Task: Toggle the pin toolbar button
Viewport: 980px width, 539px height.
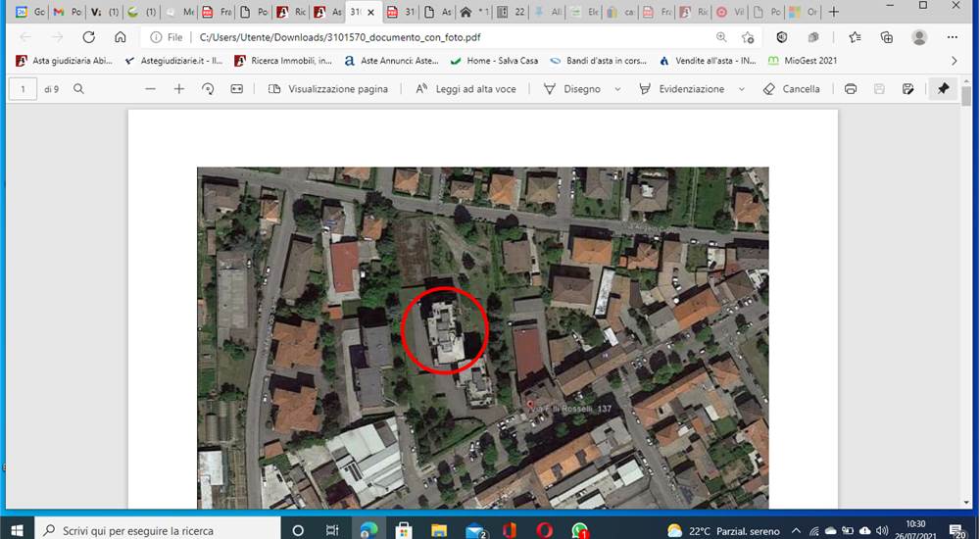Action: (943, 89)
